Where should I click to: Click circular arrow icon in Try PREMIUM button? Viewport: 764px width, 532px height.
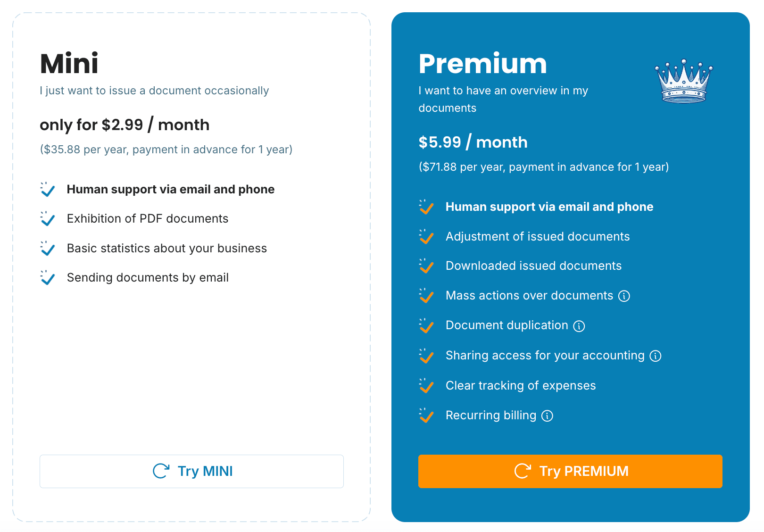click(x=523, y=471)
